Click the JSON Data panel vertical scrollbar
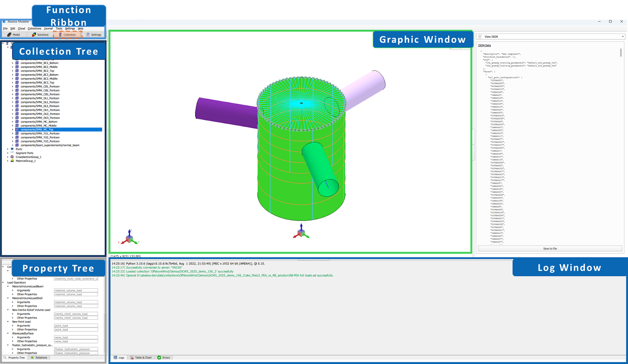Viewport: 628px width, 364px height. [621, 53]
